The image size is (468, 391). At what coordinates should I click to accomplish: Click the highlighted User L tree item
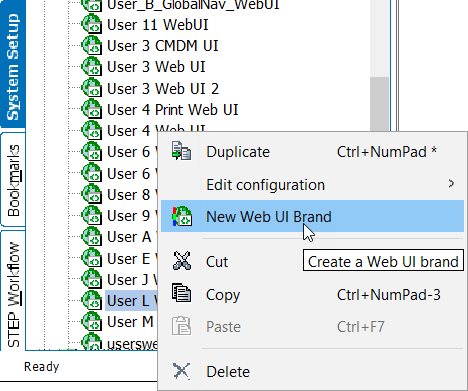click(x=132, y=301)
